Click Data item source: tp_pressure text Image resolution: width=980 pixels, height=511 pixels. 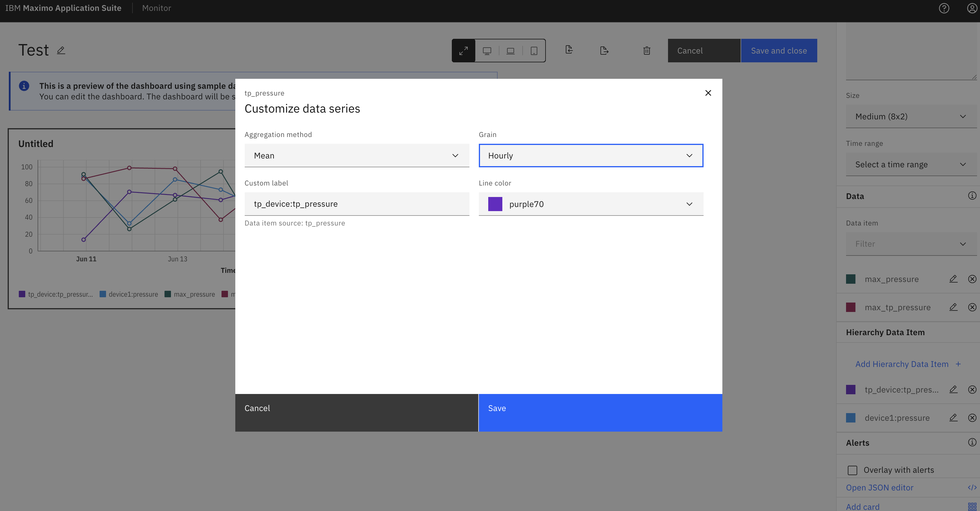pos(295,223)
